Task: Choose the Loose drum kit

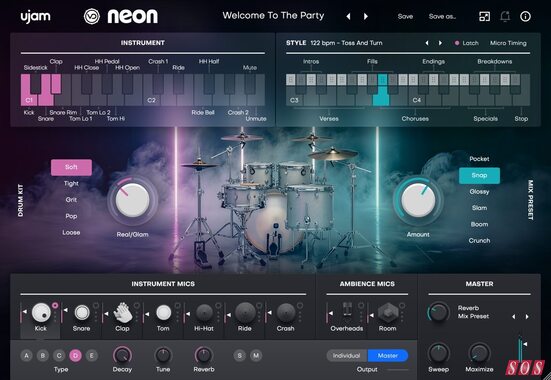Action: tap(71, 232)
